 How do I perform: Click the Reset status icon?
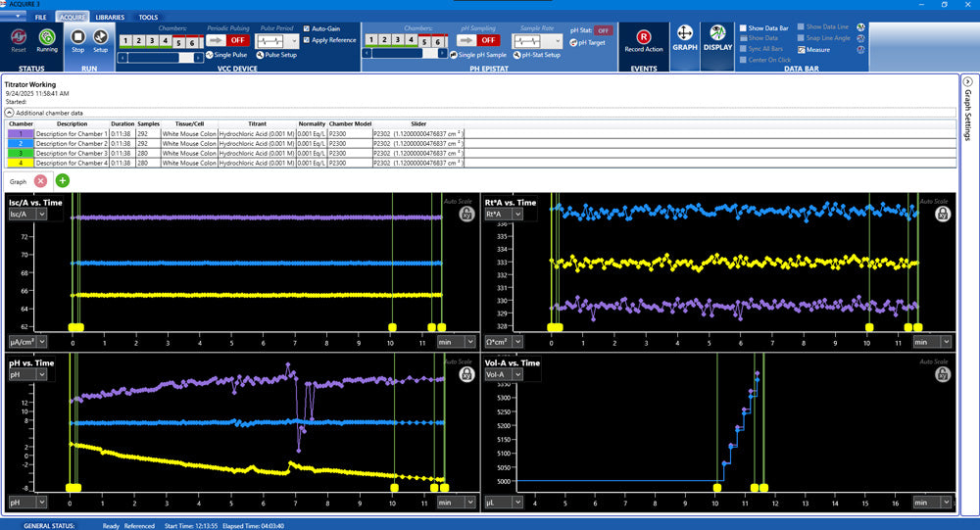point(19,36)
